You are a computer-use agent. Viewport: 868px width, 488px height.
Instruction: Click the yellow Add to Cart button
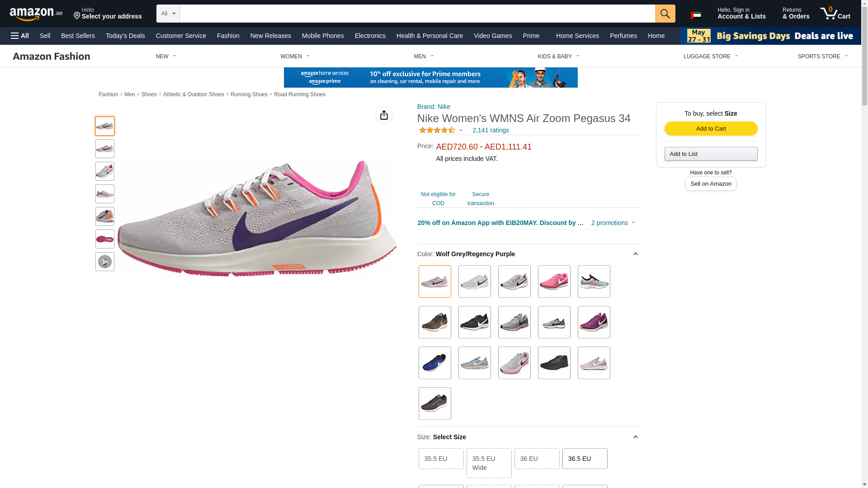tap(711, 129)
